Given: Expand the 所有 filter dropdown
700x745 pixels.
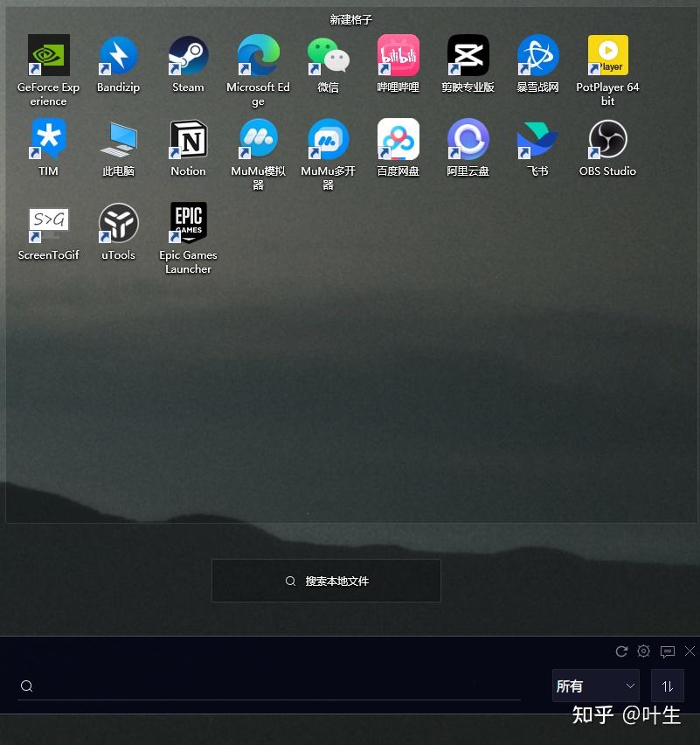Looking at the screenshot, I should coord(595,686).
